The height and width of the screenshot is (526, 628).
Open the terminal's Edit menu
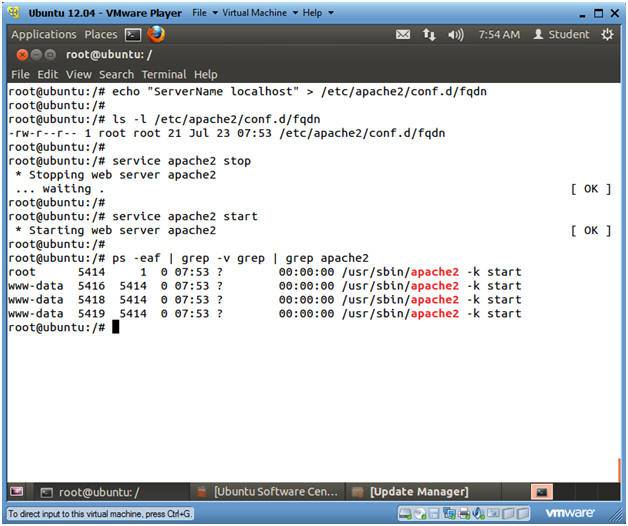pyautogui.click(x=48, y=74)
